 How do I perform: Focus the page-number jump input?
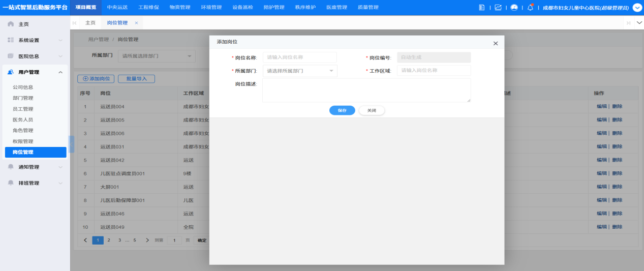coord(174,240)
